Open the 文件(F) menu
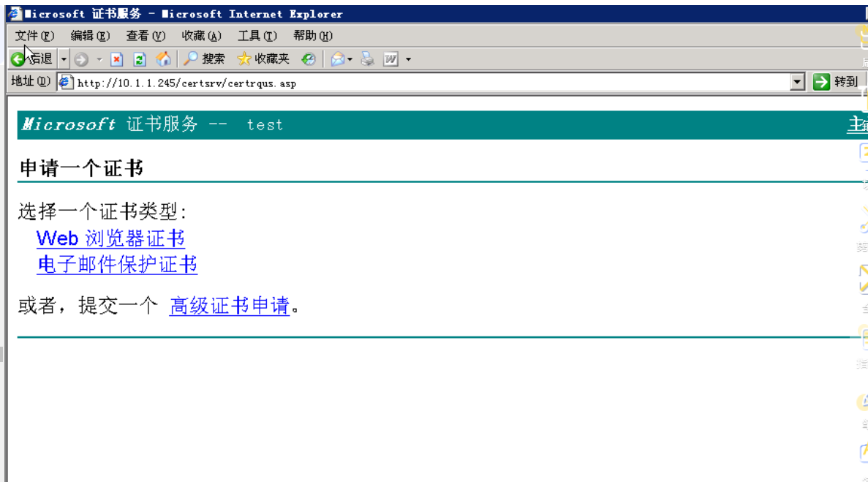 click(34, 36)
